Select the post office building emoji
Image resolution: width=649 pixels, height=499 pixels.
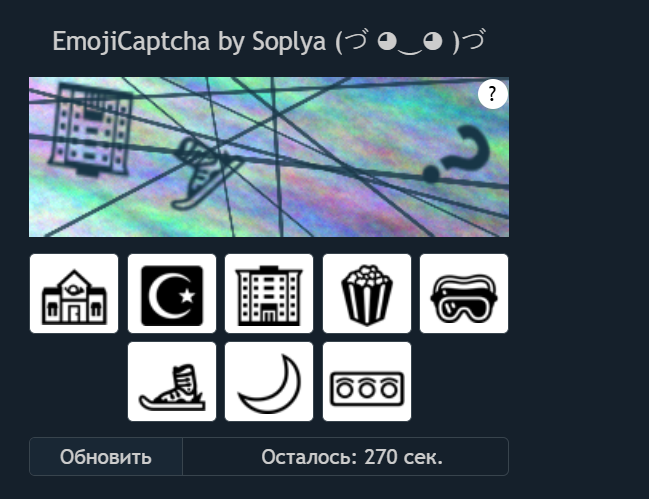pos(74,293)
